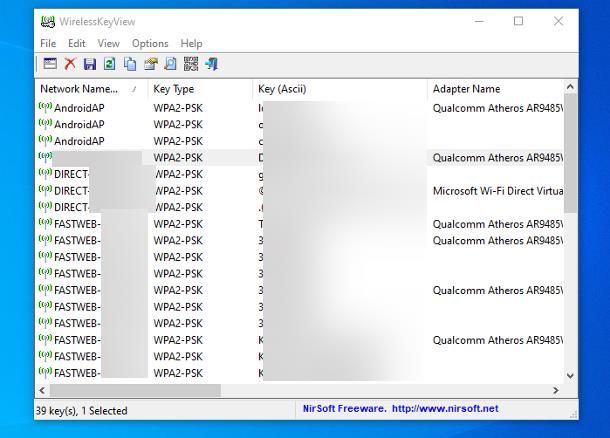Screen dimensions: 610x438
Task: Open the File menu
Action: pyautogui.click(x=48, y=43)
